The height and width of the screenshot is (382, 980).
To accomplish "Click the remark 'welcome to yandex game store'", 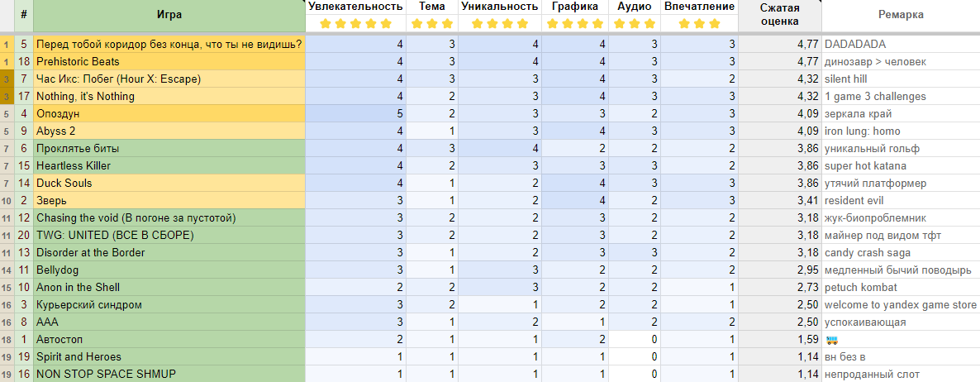I will pyautogui.click(x=901, y=304).
